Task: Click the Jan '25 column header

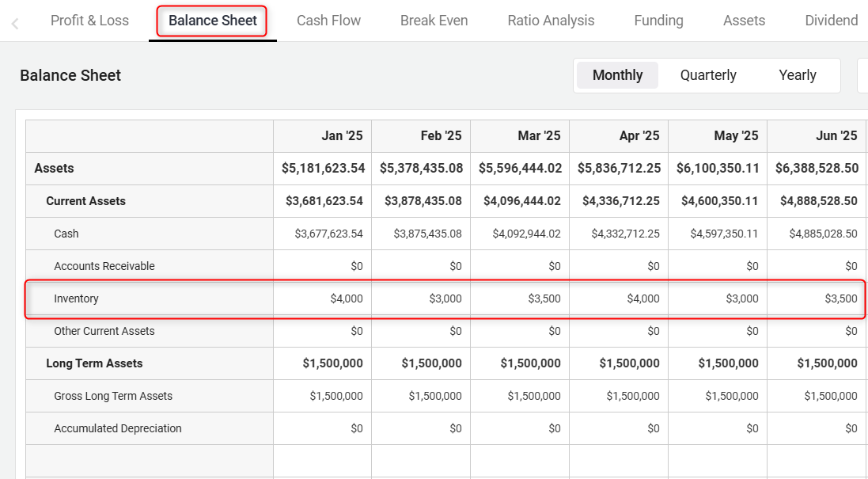Action: (342, 136)
